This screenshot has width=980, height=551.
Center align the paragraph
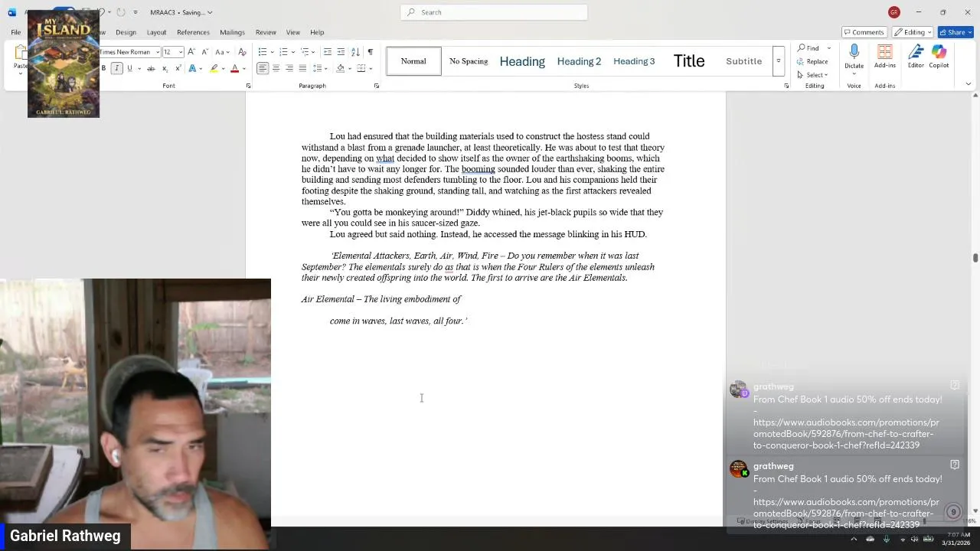point(276,68)
